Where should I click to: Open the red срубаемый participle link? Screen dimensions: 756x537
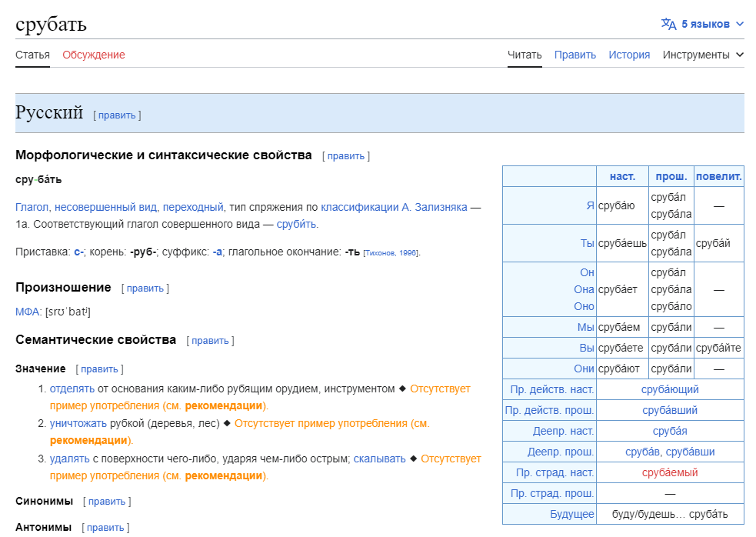(x=670, y=472)
